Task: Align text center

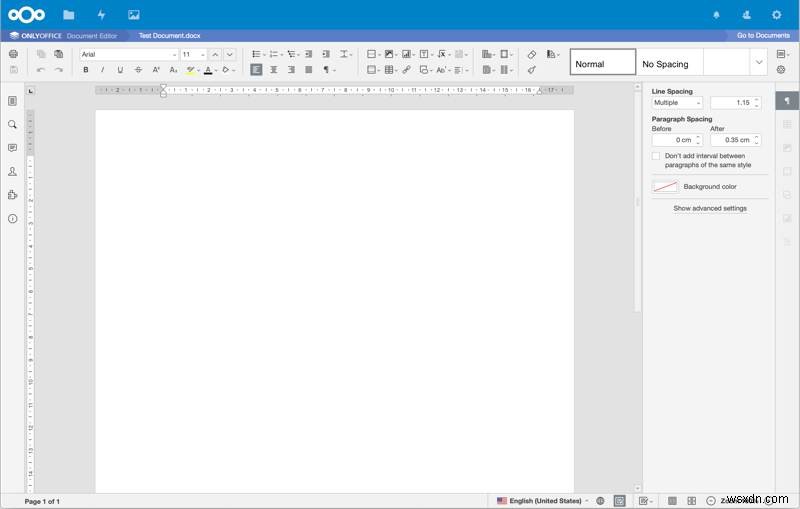Action: point(274,70)
